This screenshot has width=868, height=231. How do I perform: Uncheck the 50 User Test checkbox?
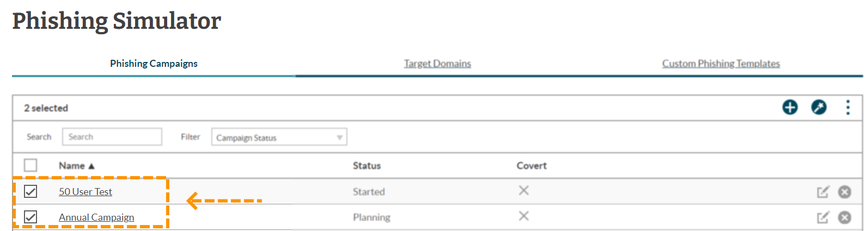(30, 191)
